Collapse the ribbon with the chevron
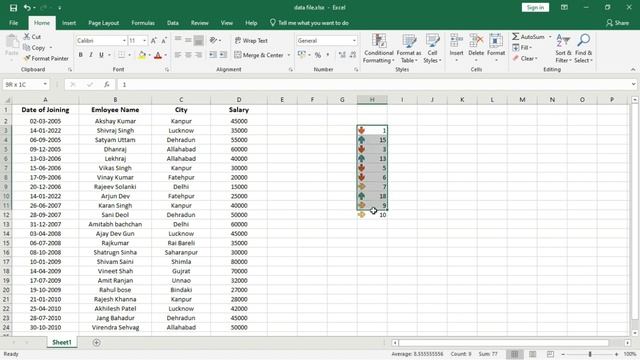Image resolution: width=640 pixels, height=360 pixels. (633, 69)
